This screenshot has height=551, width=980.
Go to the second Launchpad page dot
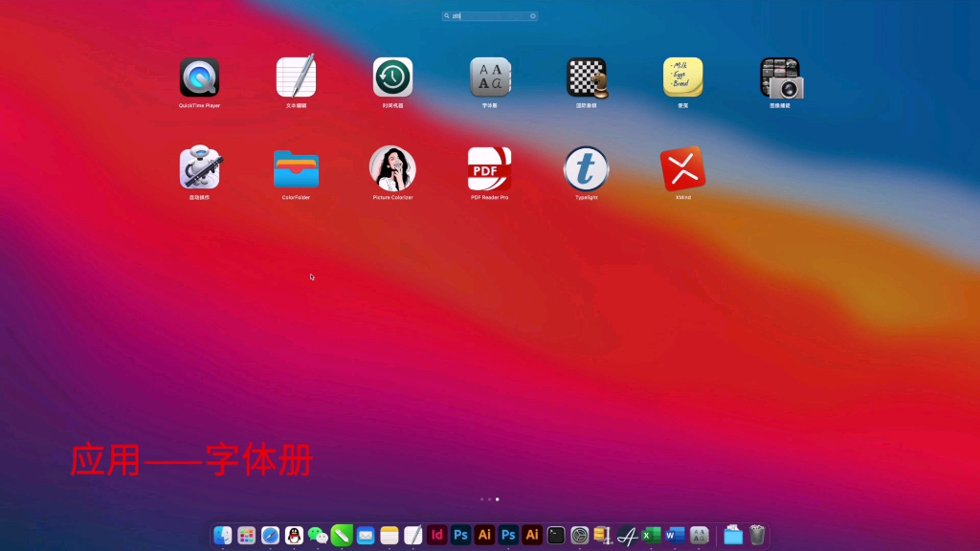pyautogui.click(x=489, y=499)
